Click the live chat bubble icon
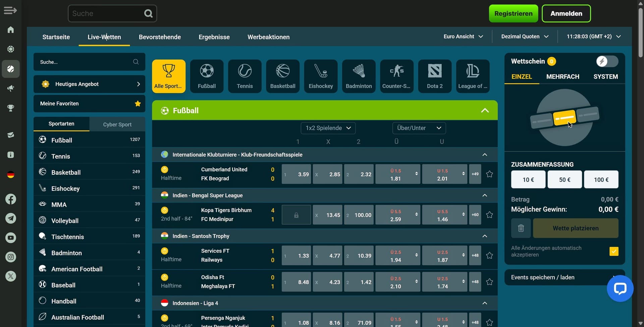This screenshot has height=327, width=644. (x=620, y=288)
